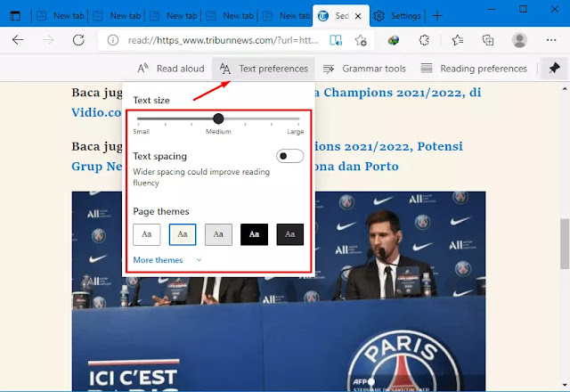Image resolution: width=570 pixels, height=392 pixels.
Task: Open the Vidio.co link text
Action: coord(96,112)
